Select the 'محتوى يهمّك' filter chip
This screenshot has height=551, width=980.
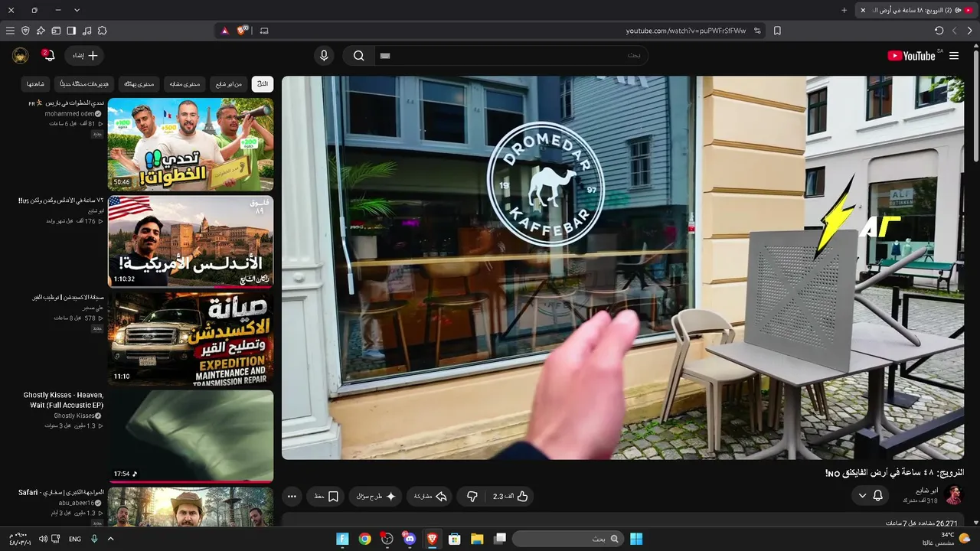point(139,83)
